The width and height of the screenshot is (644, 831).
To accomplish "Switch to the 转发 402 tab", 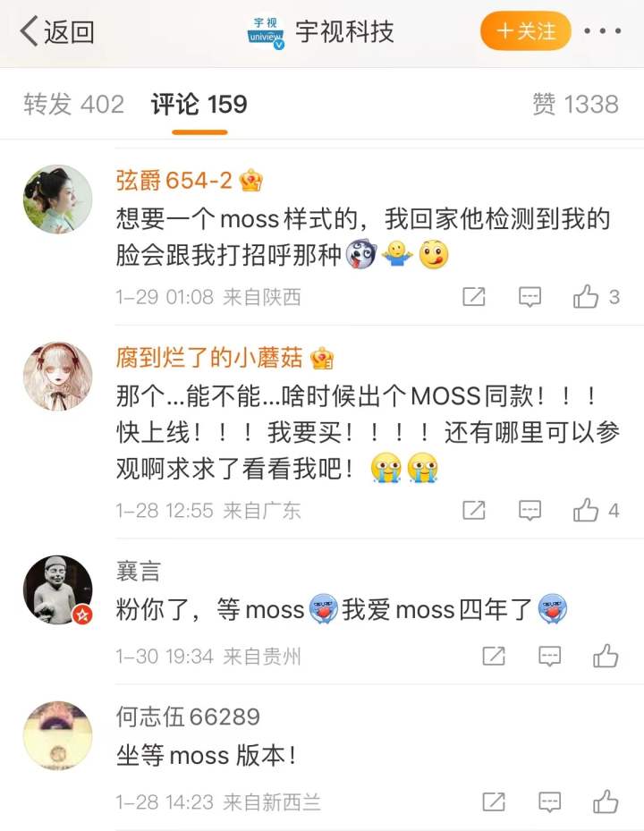I will coord(73,104).
